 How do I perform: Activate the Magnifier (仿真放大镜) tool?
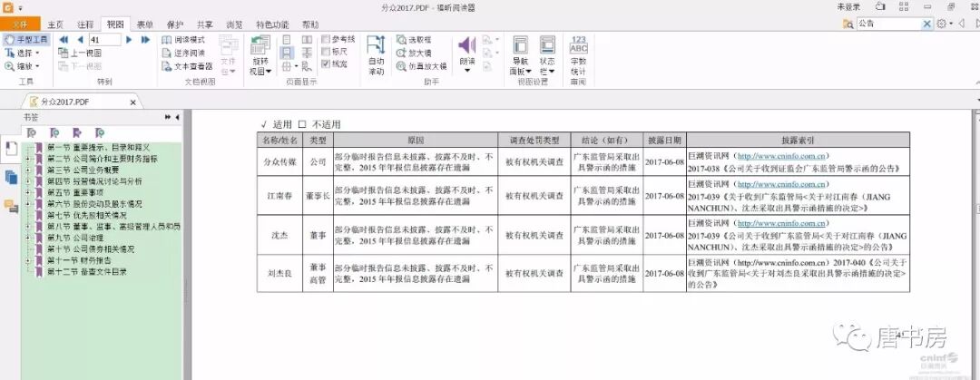[x=422, y=65]
